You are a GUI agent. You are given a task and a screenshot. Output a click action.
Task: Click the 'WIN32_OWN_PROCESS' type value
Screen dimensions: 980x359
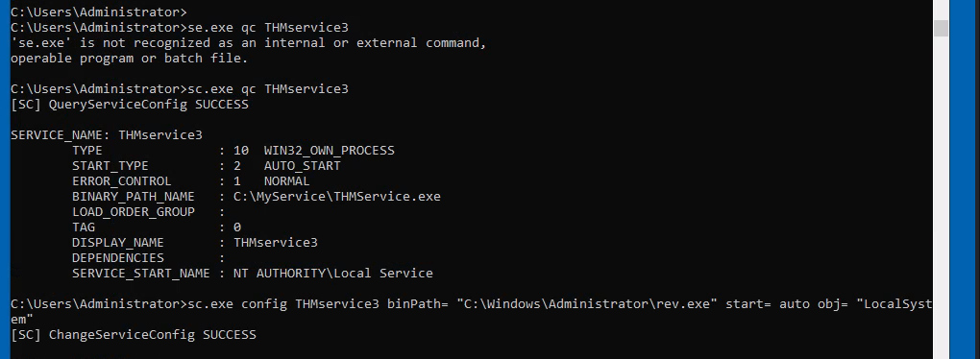330,151
